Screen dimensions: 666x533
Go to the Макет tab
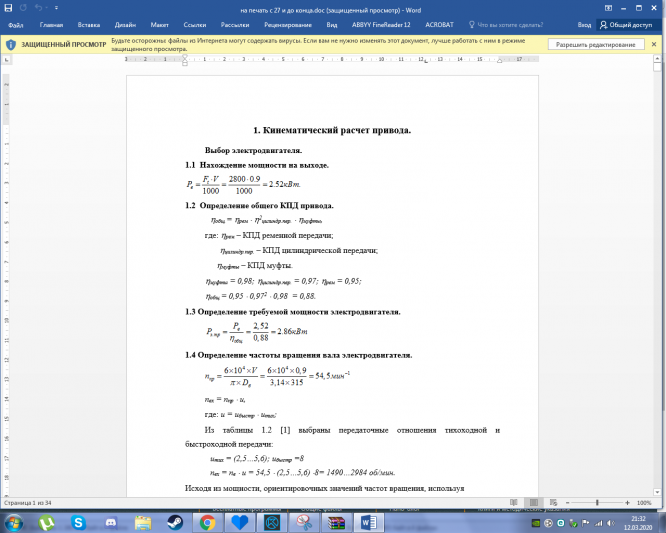click(159, 25)
